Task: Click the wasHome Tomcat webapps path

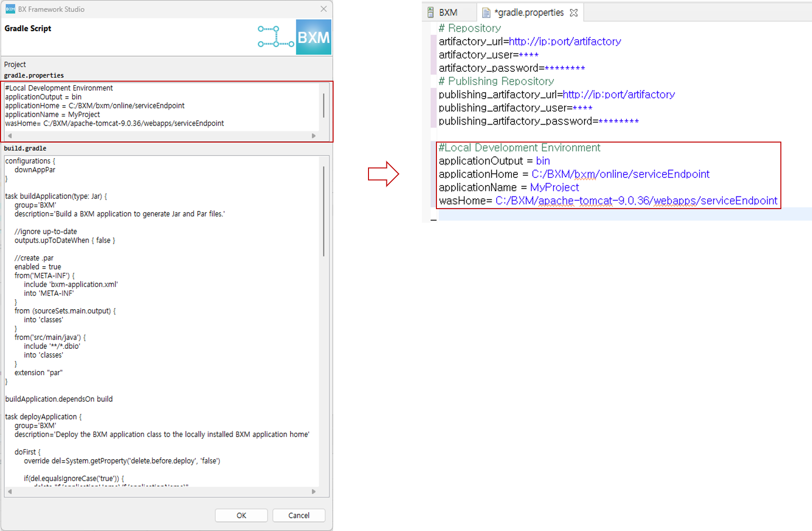Action: (636, 200)
